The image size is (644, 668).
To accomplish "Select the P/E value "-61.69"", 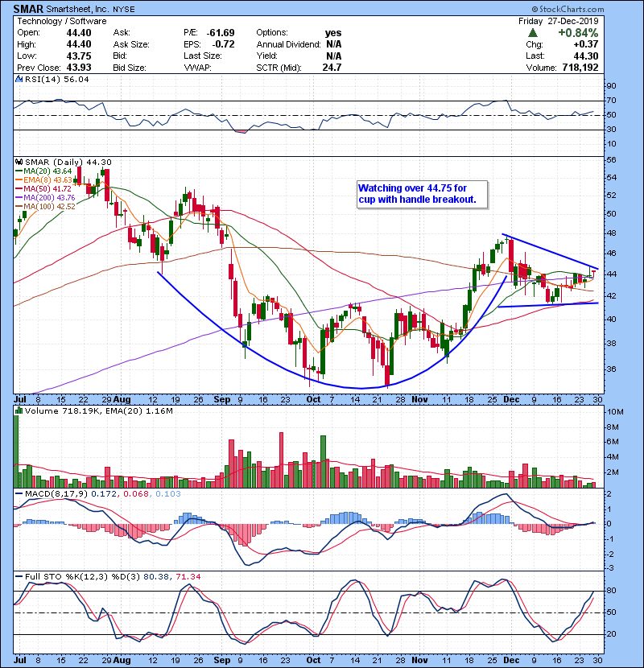I will click(x=221, y=33).
